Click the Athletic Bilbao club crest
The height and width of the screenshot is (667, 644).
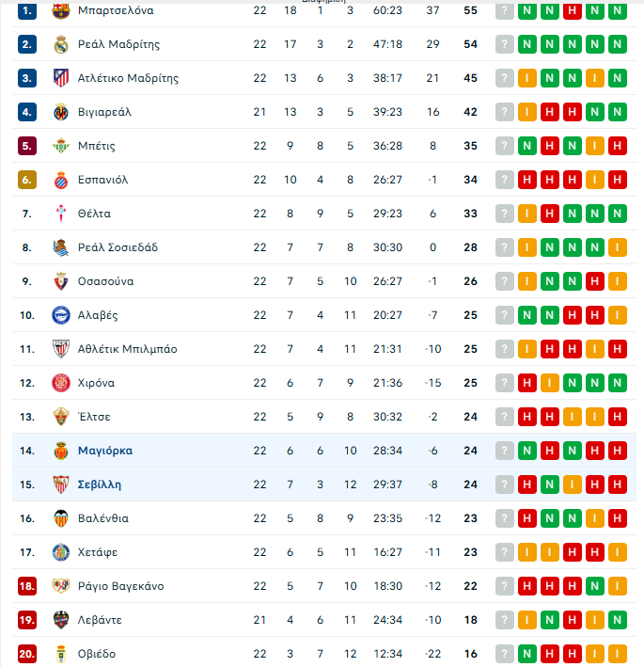[x=61, y=349]
